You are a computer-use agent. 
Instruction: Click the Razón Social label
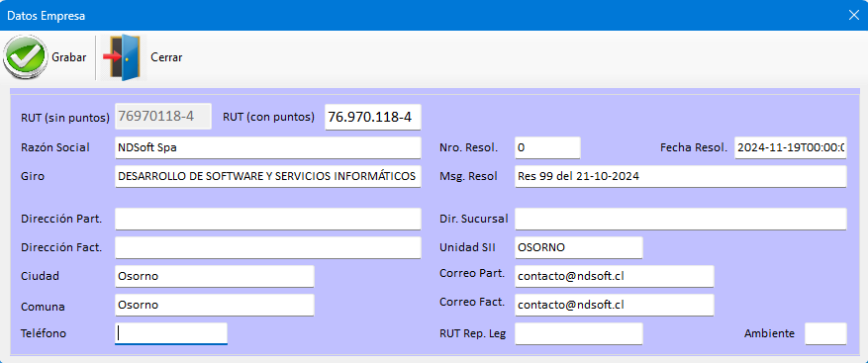[55, 147]
